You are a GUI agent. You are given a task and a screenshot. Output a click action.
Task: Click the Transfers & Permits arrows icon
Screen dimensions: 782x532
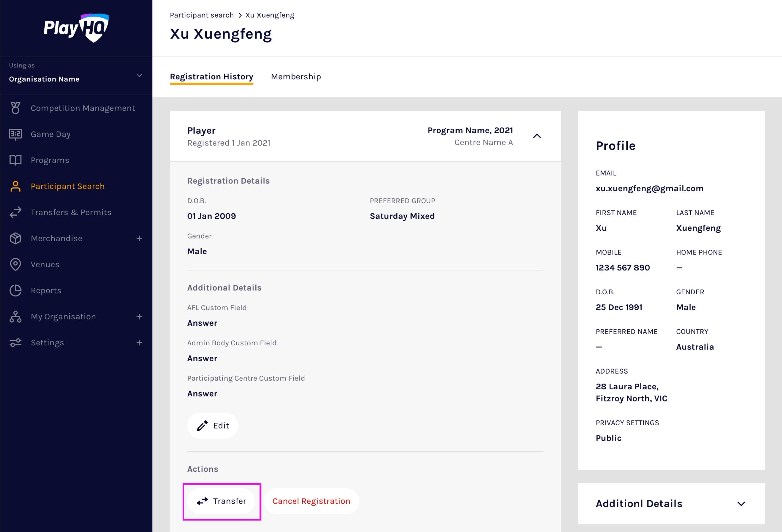[15, 212]
